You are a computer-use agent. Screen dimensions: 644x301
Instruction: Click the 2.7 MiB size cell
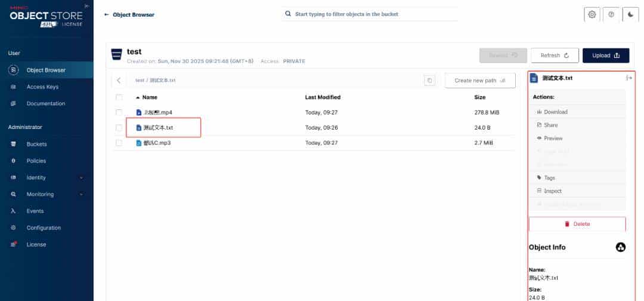[484, 143]
